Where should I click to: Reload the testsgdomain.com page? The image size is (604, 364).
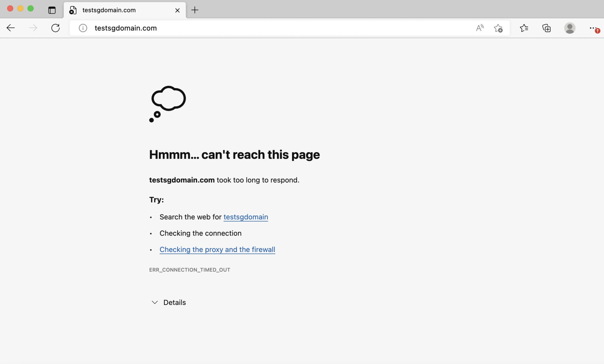coord(55,28)
